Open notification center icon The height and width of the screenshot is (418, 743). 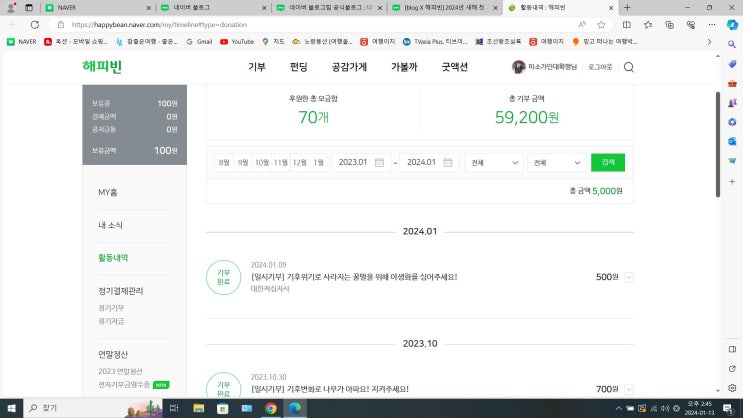tap(728, 408)
